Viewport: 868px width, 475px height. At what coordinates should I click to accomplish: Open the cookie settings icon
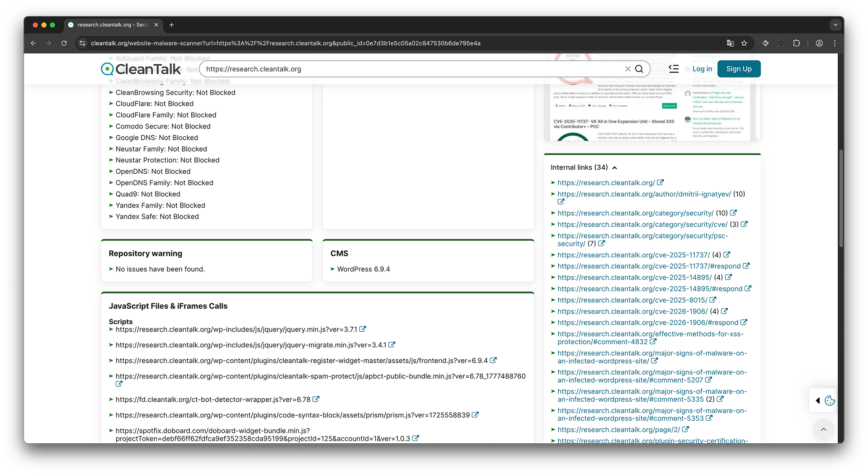click(830, 400)
